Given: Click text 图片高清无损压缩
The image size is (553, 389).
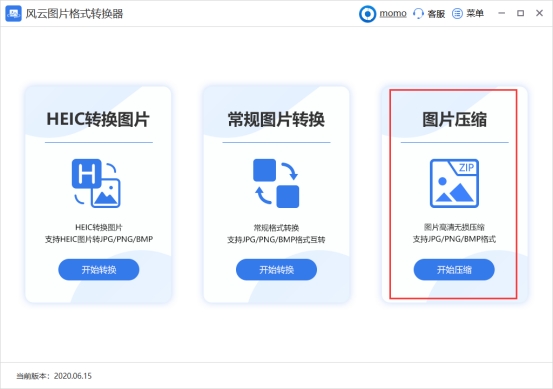Looking at the screenshot, I should click(x=454, y=227).
